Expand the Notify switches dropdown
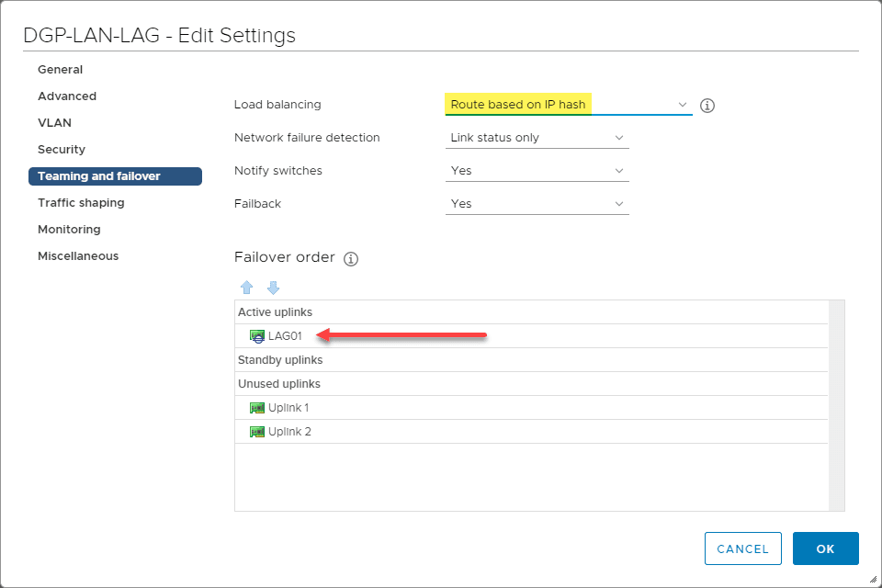This screenshot has width=882, height=588. (x=537, y=171)
